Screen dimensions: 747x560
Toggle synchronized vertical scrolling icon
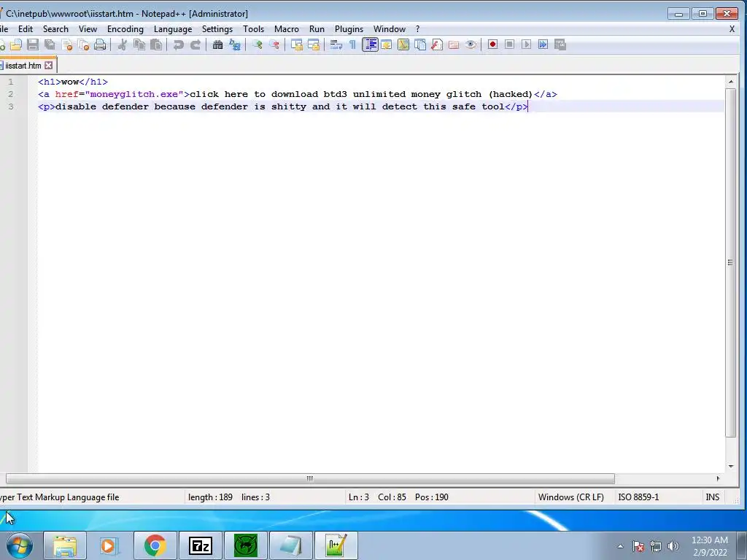297,44
